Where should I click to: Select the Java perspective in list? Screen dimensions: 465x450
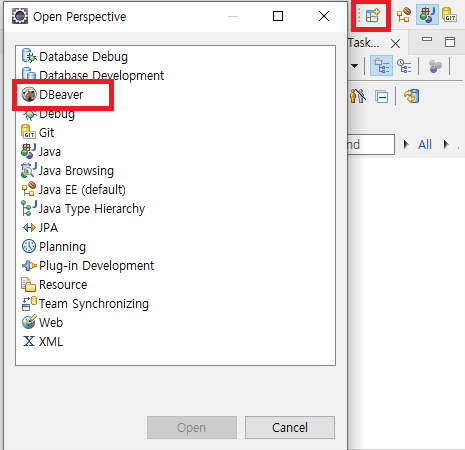(x=41, y=152)
